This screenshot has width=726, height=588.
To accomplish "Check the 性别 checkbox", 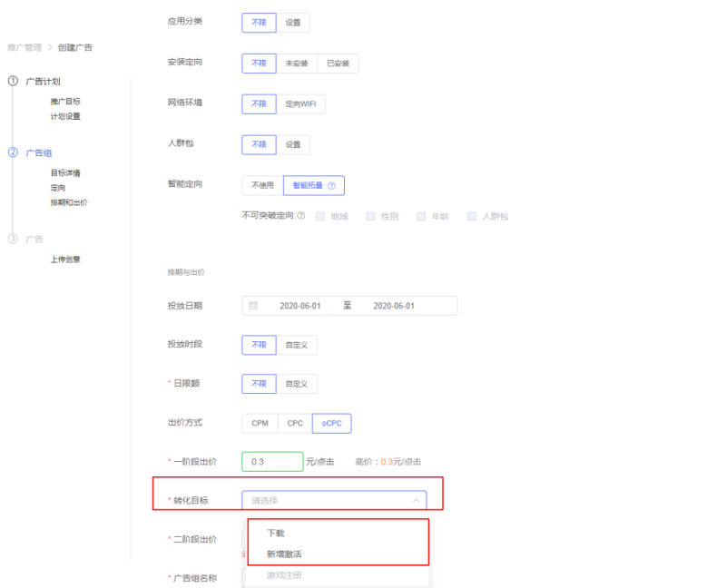I will coord(370,216).
